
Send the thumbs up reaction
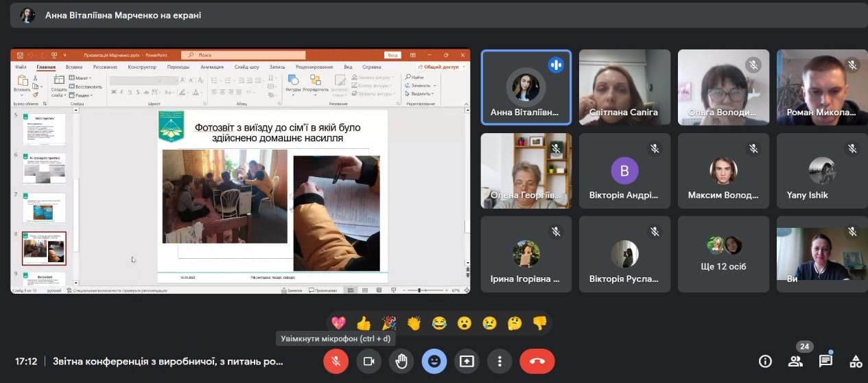364,323
